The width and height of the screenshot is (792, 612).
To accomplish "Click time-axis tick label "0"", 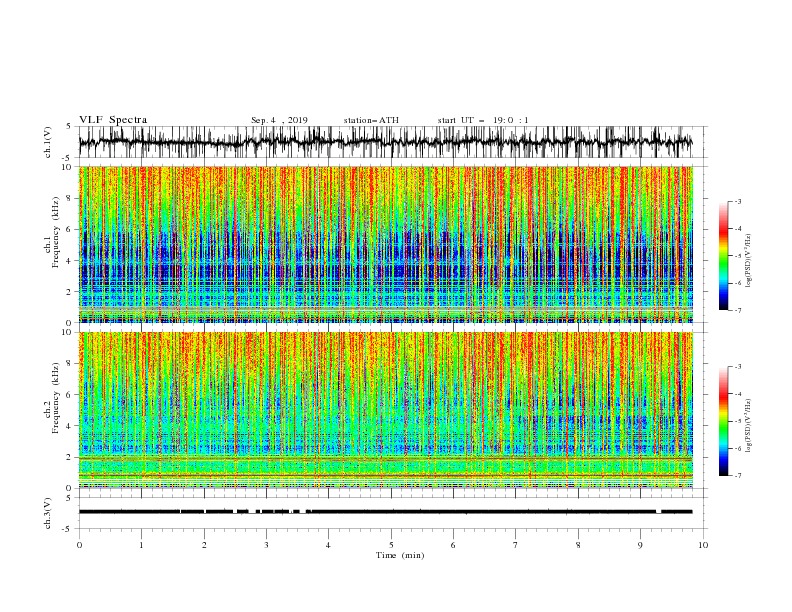I will point(79,545).
